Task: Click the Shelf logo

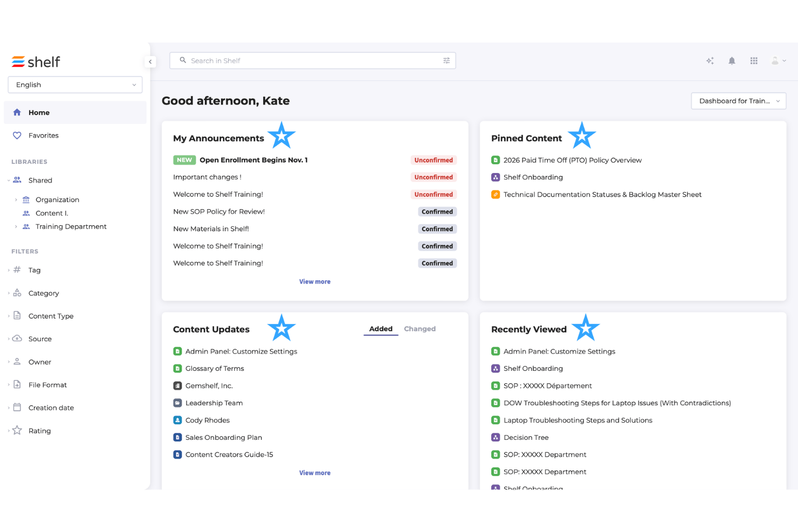Action: [x=36, y=62]
